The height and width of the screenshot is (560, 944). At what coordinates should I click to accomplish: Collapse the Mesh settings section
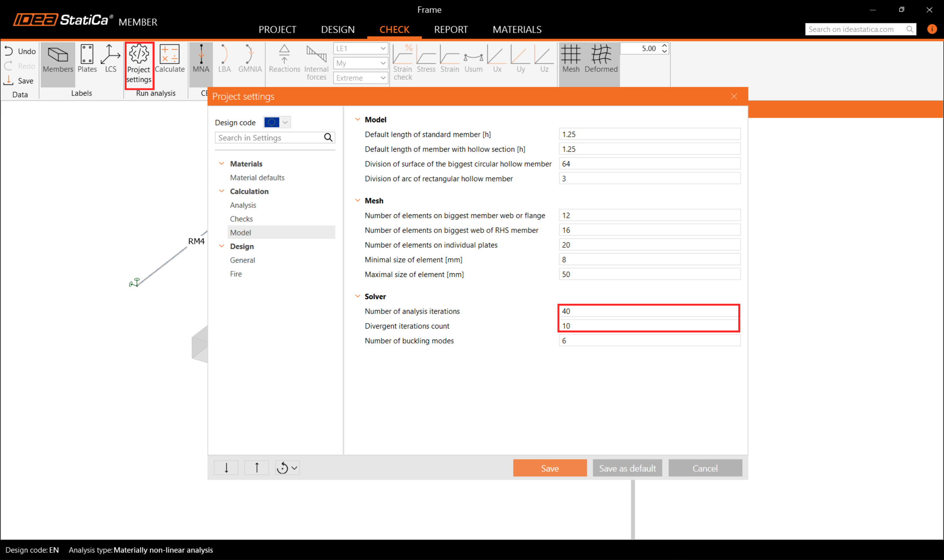[x=358, y=200]
